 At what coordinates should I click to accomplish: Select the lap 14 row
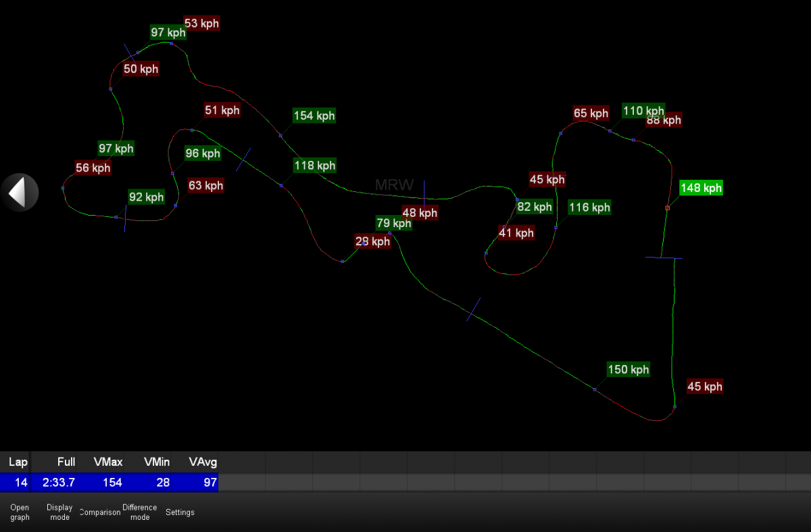108,483
